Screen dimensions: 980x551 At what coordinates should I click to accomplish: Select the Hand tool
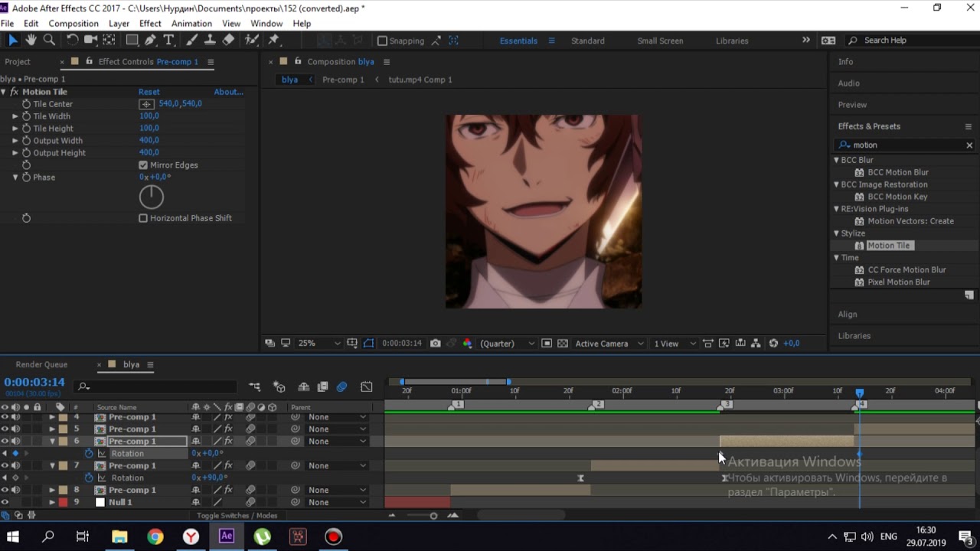[31, 41]
